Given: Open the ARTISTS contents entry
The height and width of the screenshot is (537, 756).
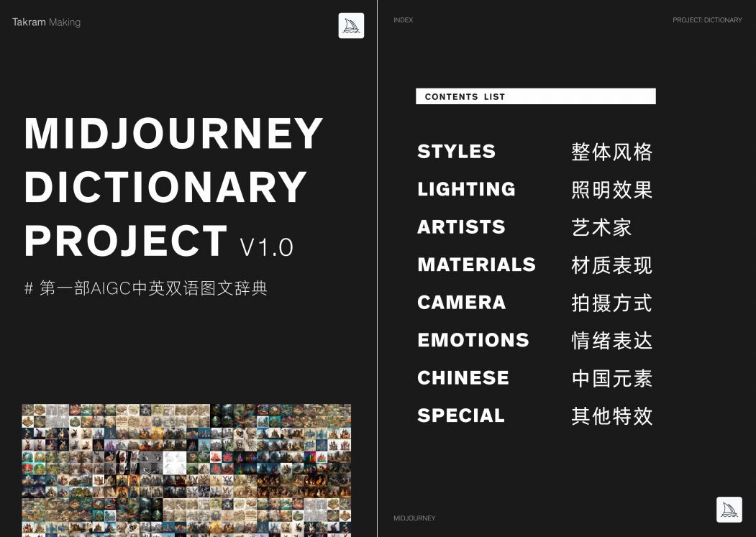Looking at the screenshot, I should pos(461,227).
